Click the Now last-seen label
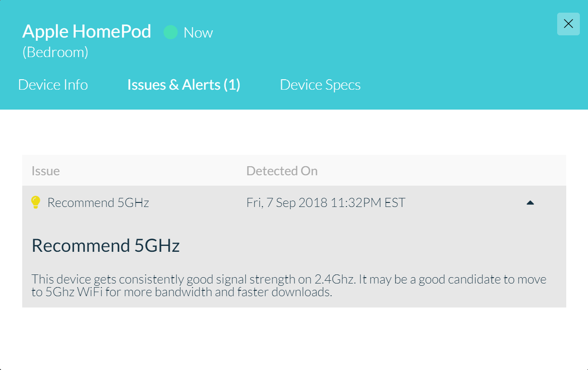Viewport: 588px width, 370px height. pos(198,33)
